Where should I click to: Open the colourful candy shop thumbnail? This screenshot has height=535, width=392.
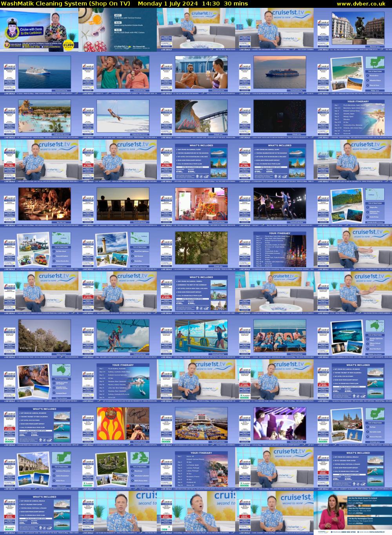(x=196, y=206)
